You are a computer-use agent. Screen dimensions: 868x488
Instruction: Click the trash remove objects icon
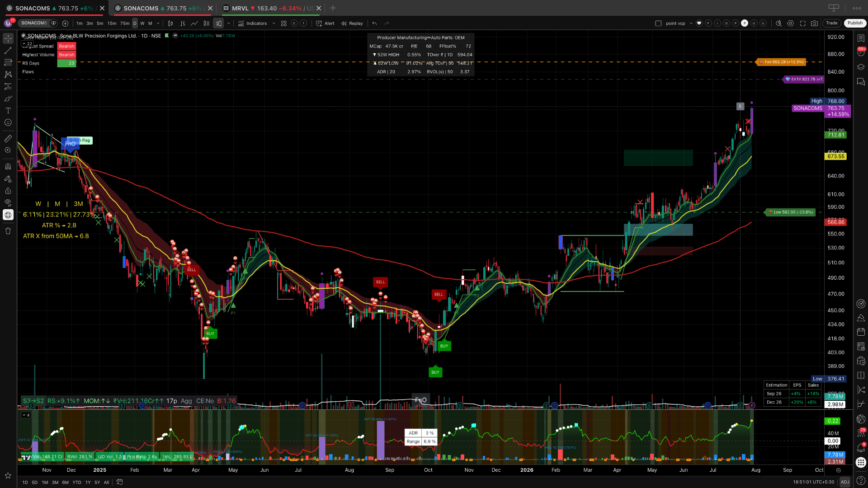(8, 231)
